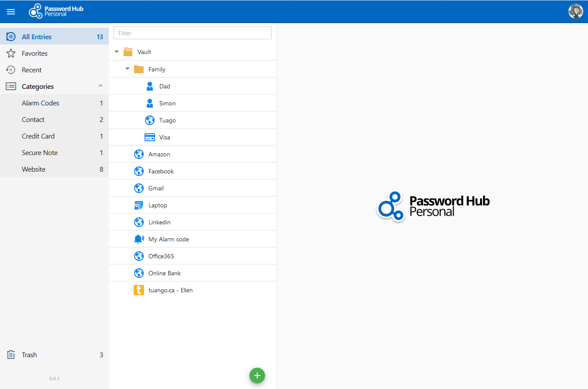Add a new entry with green plus button
The image size is (588, 389).
(257, 375)
